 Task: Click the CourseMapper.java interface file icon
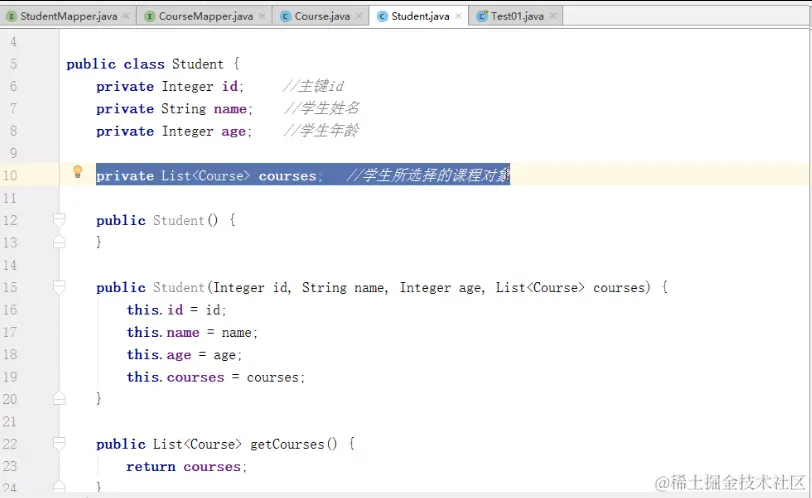coord(150,17)
